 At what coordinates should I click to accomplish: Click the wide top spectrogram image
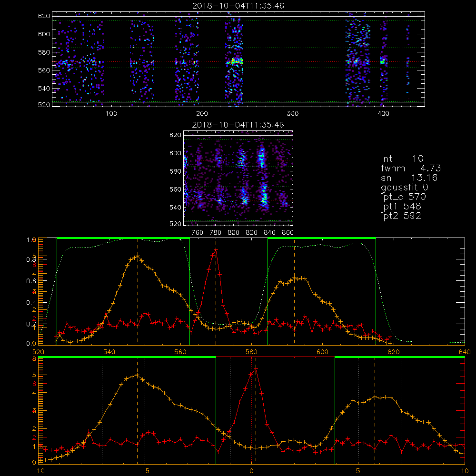coord(238,59)
